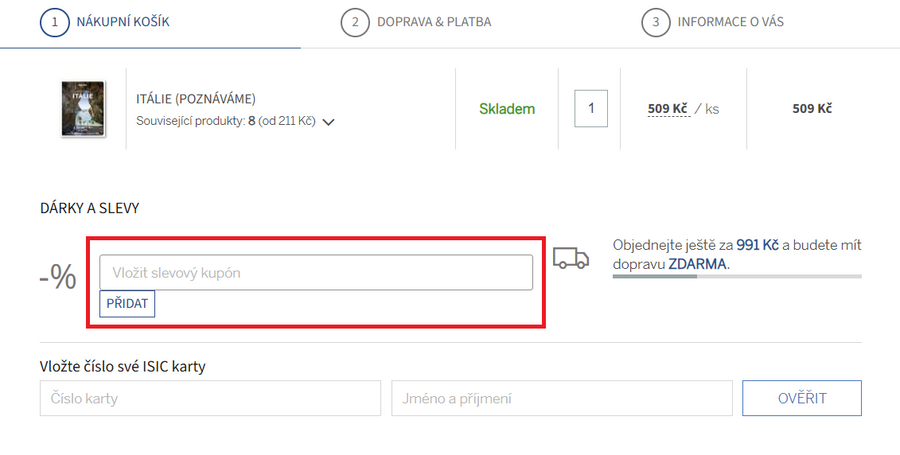Viewport: 900px width, 455px height.
Task: Click the step 2 circle number icon
Action: click(x=354, y=22)
